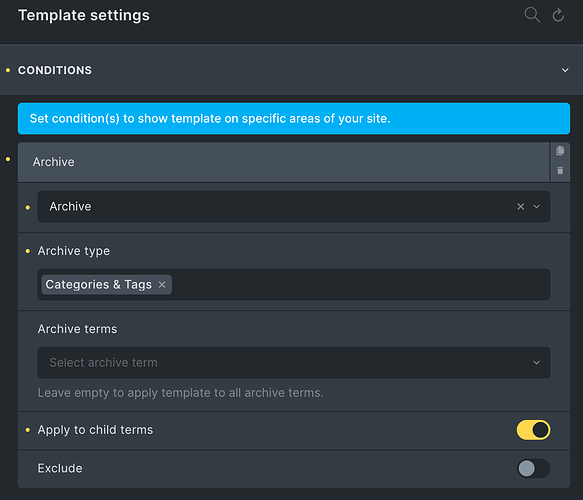Disable Apply to child terms toggle
Screen dimensions: 583x500
pyautogui.click(x=533, y=430)
